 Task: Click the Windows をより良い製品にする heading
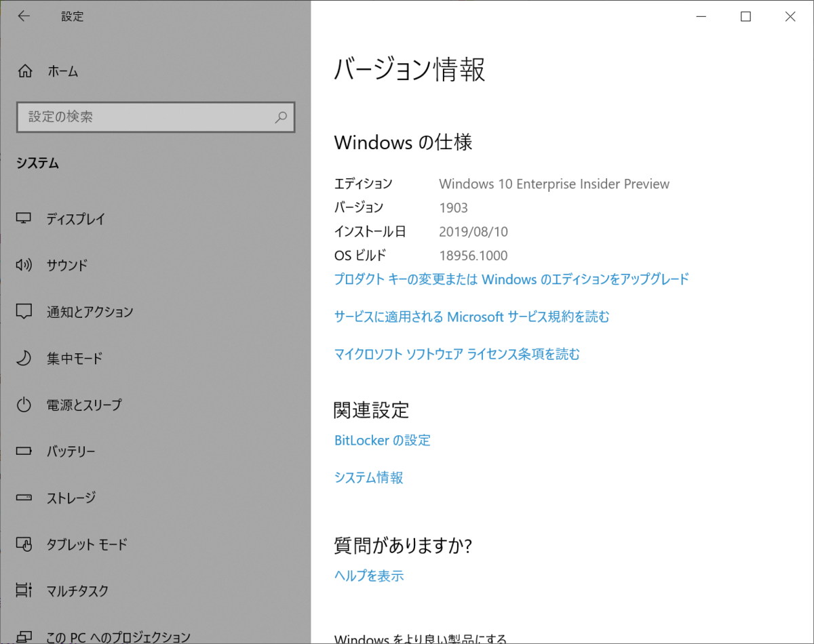421,639
